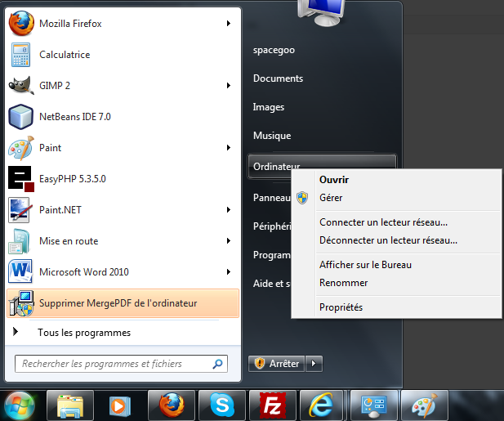This screenshot has height=421, width=504.
Task: Open FileZilla from the taskbar
Action: [x=273, y=406]
